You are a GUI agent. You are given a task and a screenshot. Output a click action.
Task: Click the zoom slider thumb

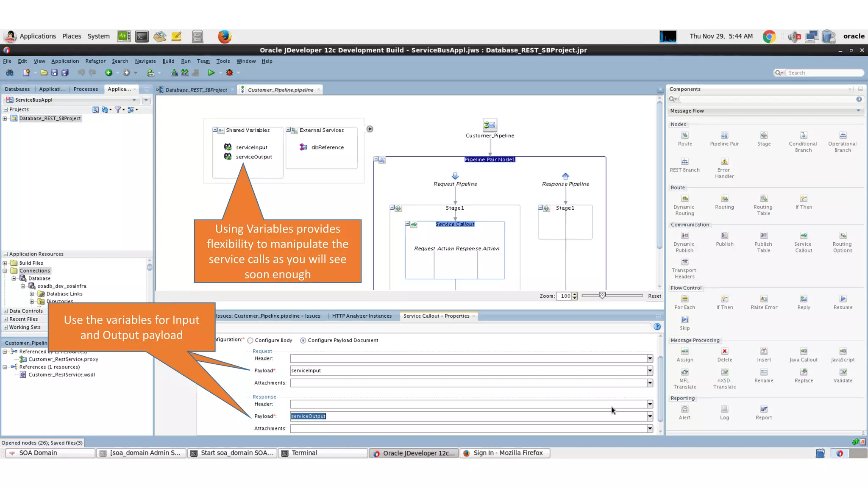602,296
